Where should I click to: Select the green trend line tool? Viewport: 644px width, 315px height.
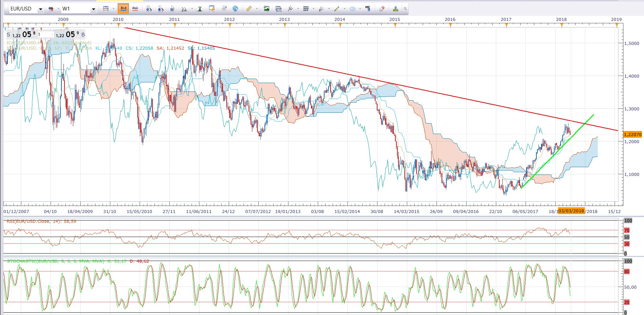coord(337,9)
